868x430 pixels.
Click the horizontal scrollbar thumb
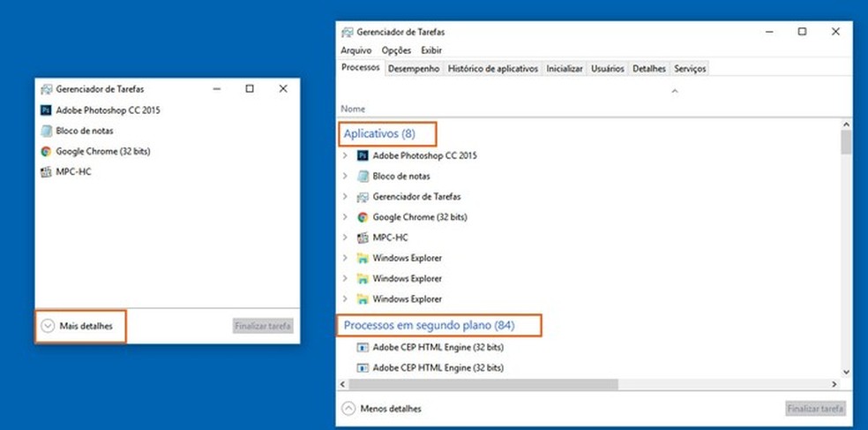tap(483, 384)
